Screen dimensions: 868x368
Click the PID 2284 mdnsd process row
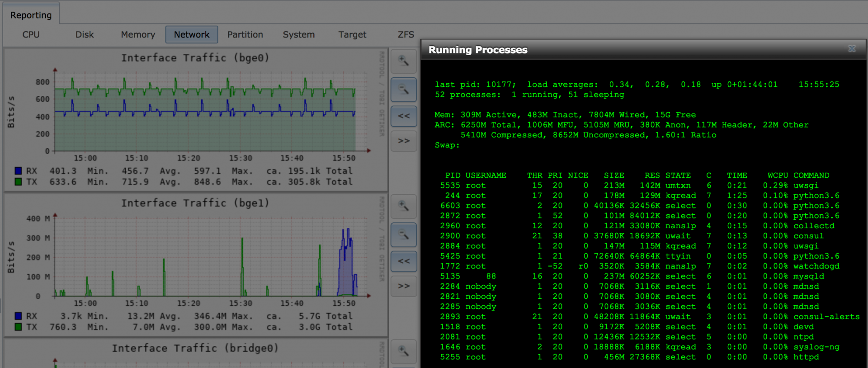coord(629,286)
